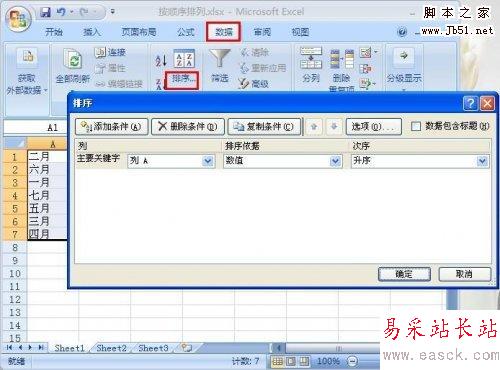Switch to normal view in status bar

278,361
